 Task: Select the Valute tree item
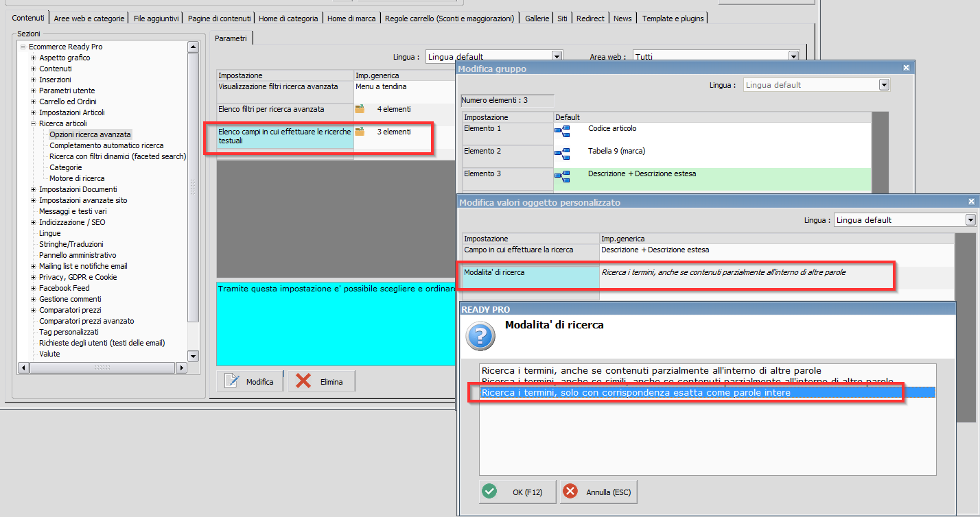(49, 354)
